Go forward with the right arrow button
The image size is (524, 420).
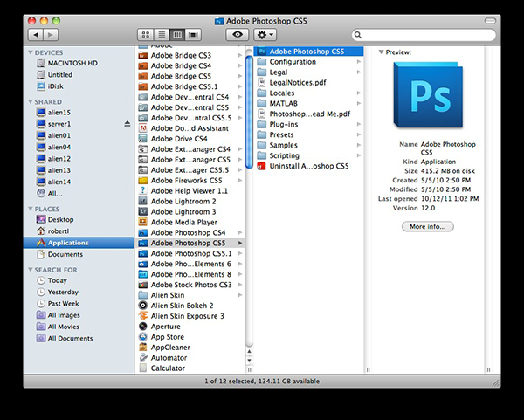(51, 35)
